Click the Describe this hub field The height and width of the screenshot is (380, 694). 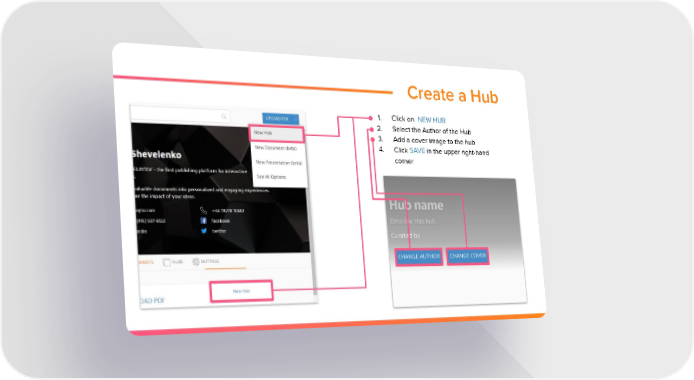(413, 221)
